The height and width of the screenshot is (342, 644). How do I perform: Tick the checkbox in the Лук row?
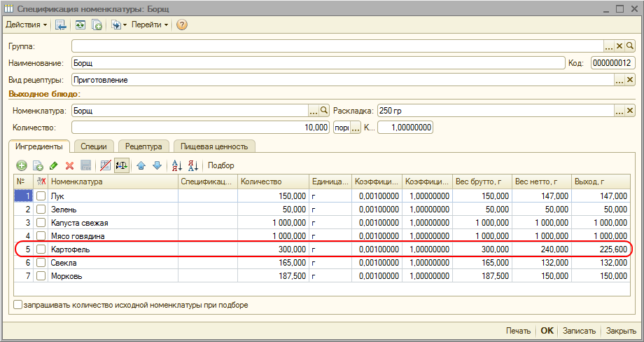(x=41, y=196)
